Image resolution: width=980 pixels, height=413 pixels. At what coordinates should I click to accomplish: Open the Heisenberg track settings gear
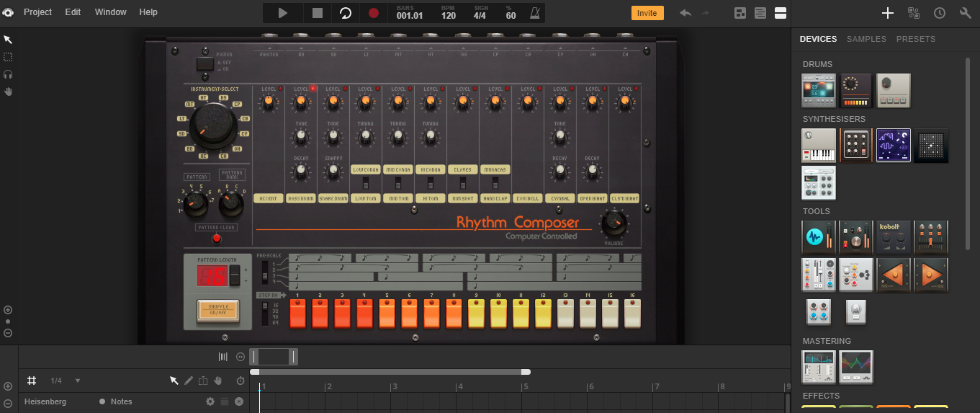(210, 401)
